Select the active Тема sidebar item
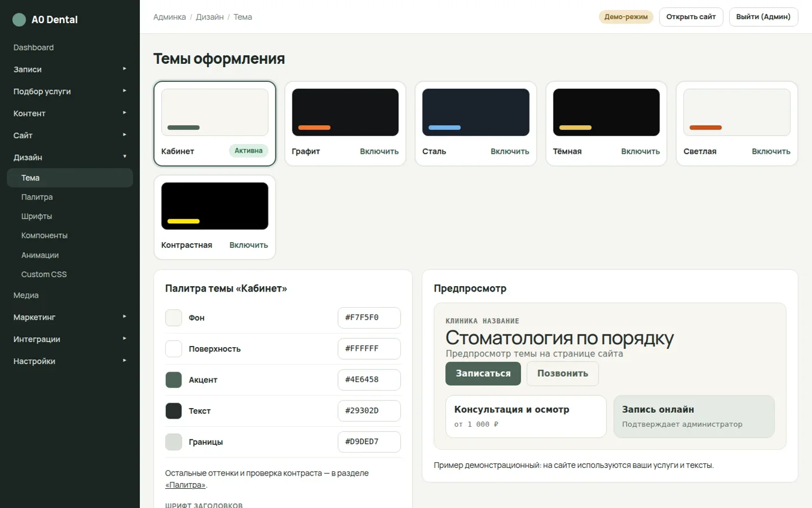The width and height of the screenshot is (812, 508). (x=70, y=178)
